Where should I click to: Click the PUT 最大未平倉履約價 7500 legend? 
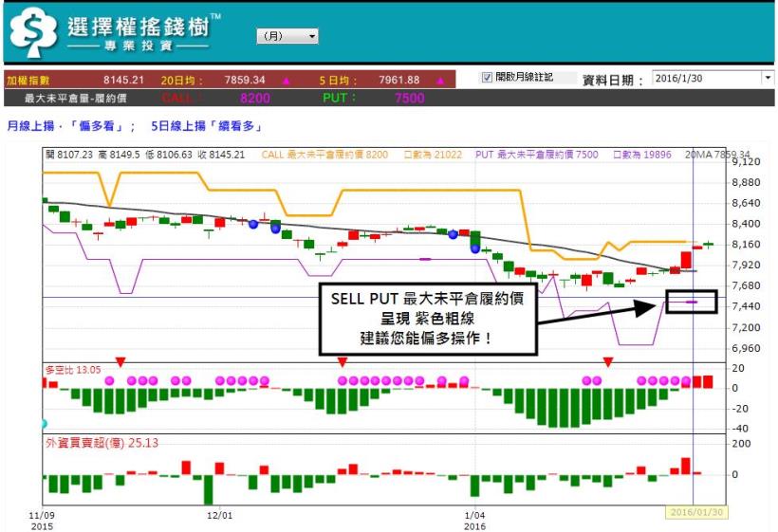click(536, 155)
